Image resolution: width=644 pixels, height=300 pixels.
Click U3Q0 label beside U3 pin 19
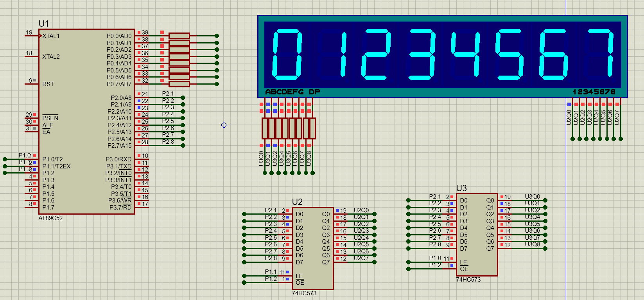point(532,197)
